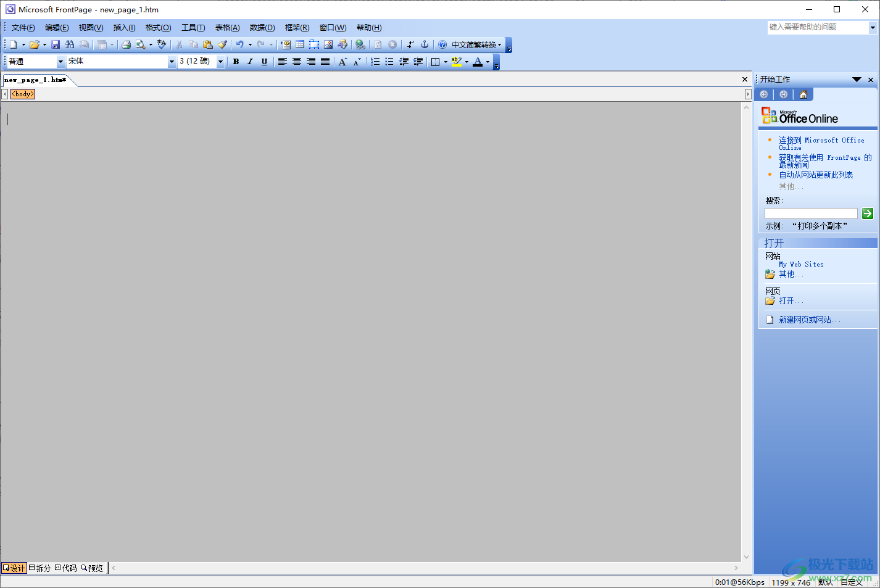
Task: Open the font size 3 (12 磅) dropdown
Action: pyautogui.click(x=220, y=62)
